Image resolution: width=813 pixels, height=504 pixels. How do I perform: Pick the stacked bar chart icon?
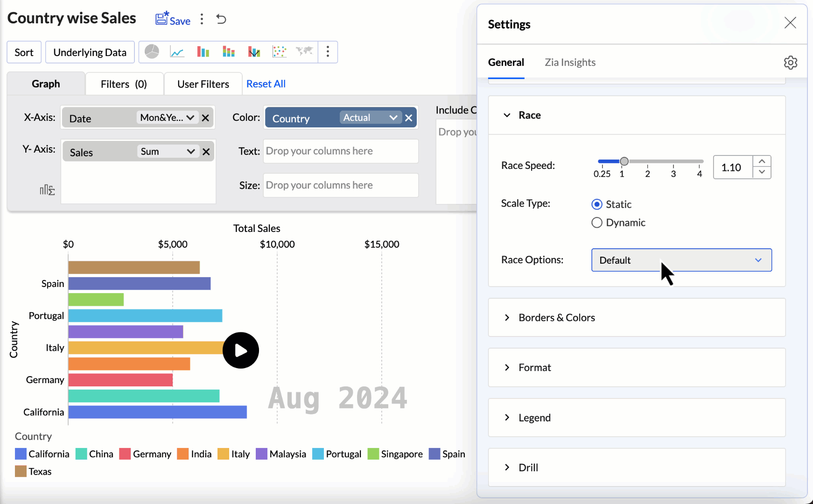(x=228, y=52)
